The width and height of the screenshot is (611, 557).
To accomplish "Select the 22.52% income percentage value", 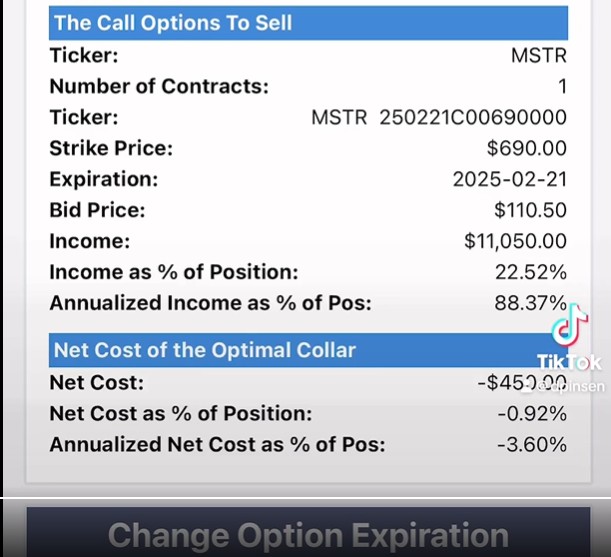I will pos(530,272).
